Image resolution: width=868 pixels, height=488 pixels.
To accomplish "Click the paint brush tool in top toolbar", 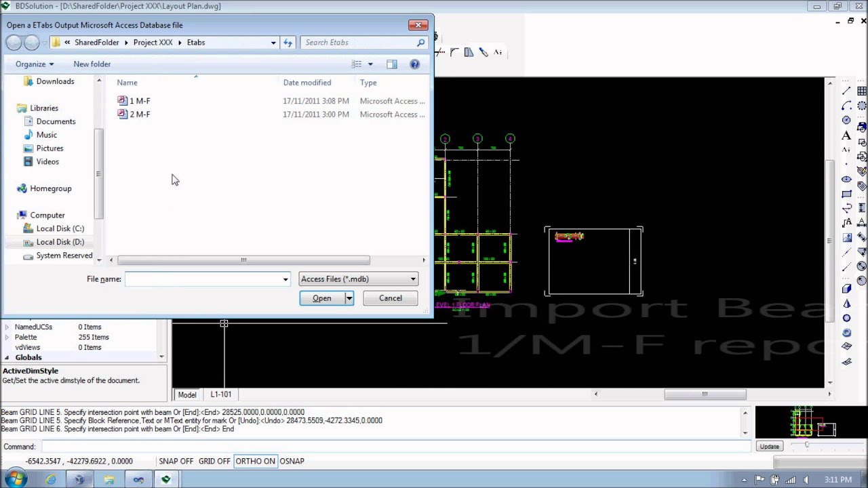I will [x=484, y=52].
